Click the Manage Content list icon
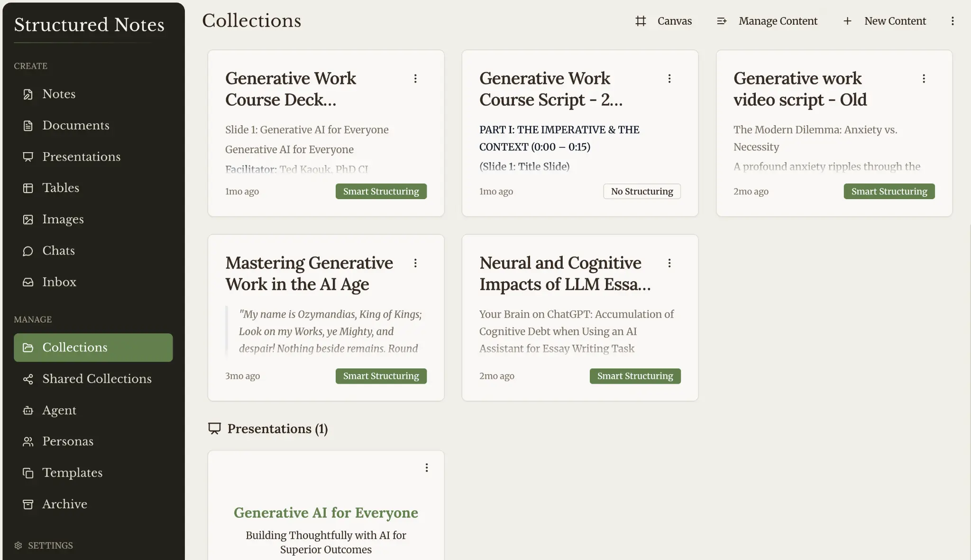Viewport: 971px width, 560px height. point(722,21)
